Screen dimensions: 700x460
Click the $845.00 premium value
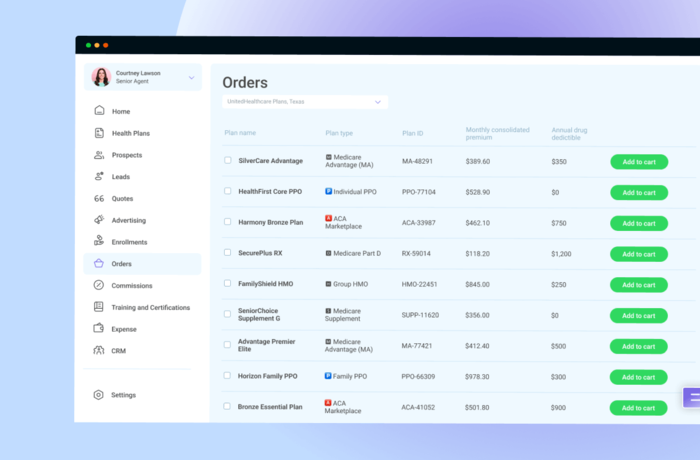pyautogui.click(x=477, y=284)
